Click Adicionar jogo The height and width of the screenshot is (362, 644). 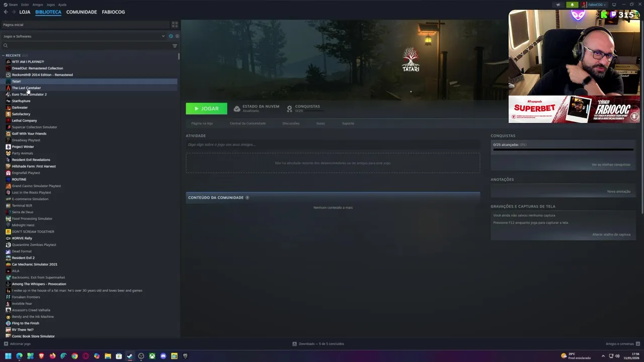click(x=20, y=344)
